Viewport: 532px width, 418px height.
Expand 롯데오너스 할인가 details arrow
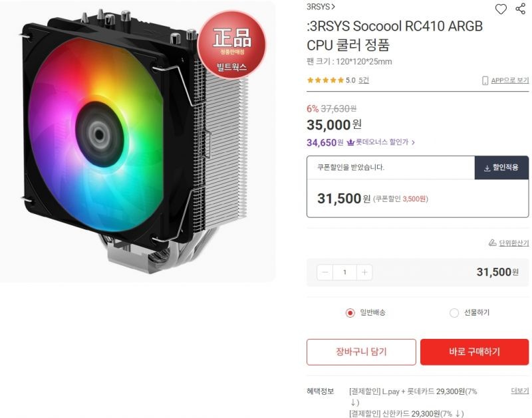413,143
